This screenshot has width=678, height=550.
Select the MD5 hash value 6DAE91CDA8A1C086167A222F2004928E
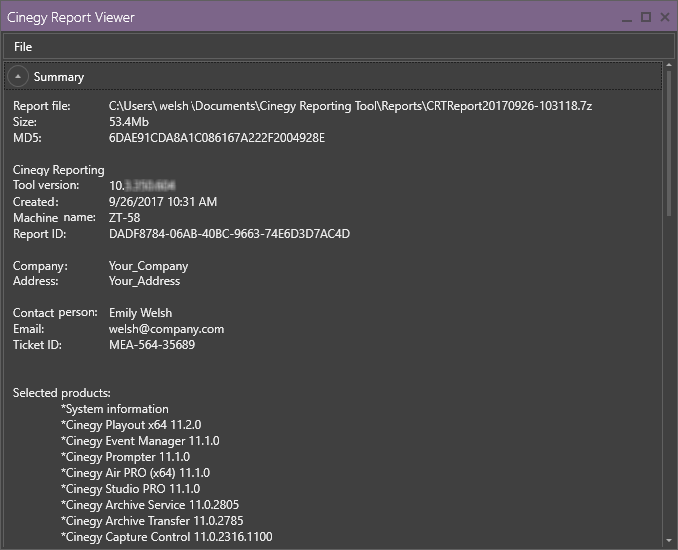click(x=217, y=138)
